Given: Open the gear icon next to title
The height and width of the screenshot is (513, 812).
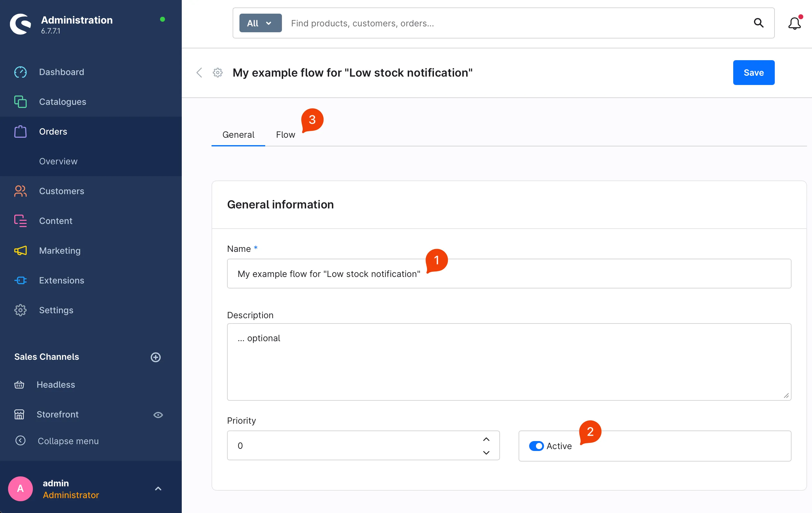Looking at the screenshot, I should tap(217, 73).
